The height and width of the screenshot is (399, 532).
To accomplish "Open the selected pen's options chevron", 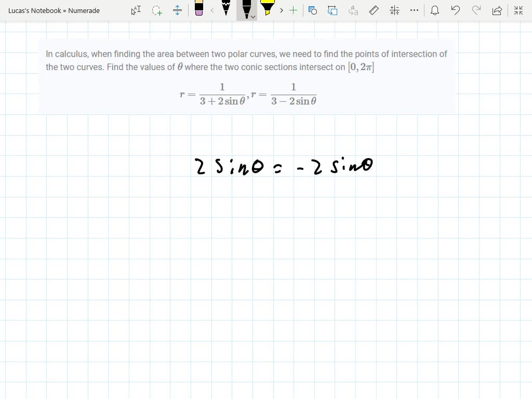I will (253, 17).
